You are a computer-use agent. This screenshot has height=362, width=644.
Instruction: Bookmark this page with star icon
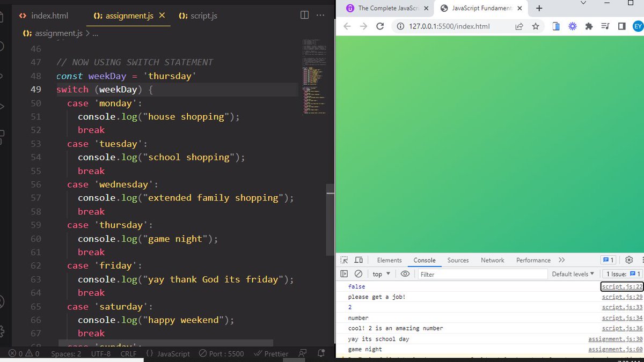click(535, 26)
